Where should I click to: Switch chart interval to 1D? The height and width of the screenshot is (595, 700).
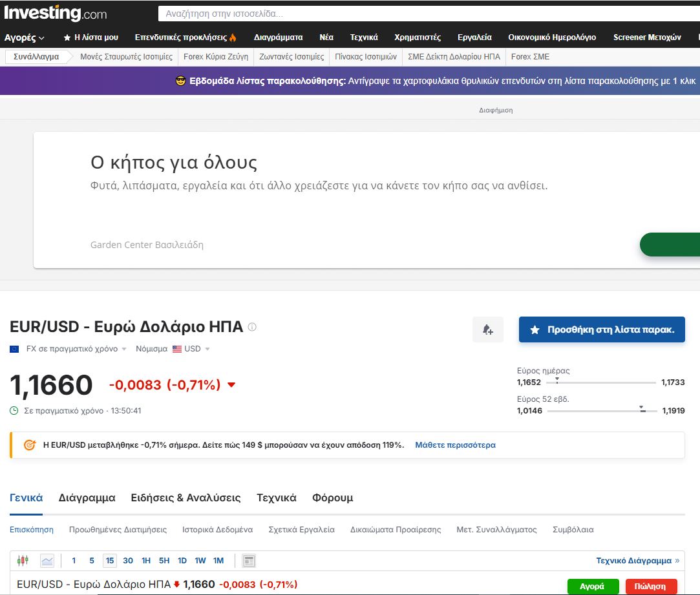182,561
